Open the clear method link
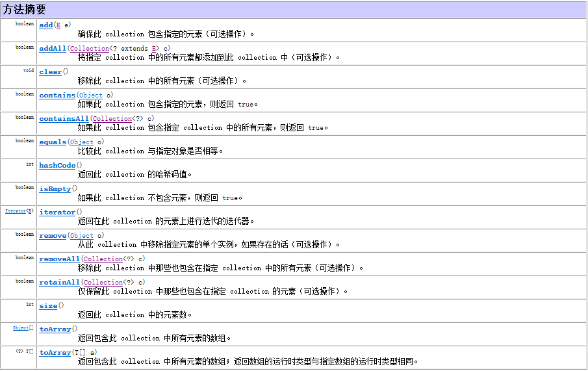The height and width of the screenshot is (371, 588). tap(50, 71)
